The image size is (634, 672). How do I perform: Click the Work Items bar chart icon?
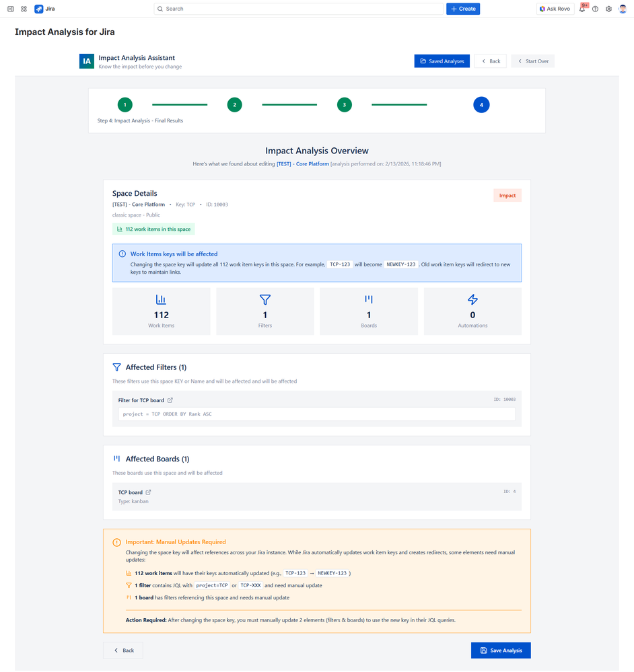click(161, 299)
